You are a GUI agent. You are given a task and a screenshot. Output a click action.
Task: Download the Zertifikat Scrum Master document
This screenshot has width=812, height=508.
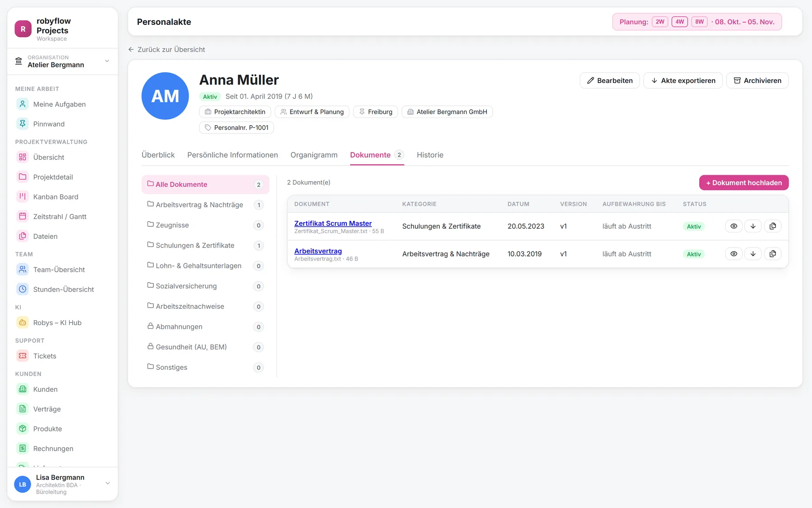point(753,226)
